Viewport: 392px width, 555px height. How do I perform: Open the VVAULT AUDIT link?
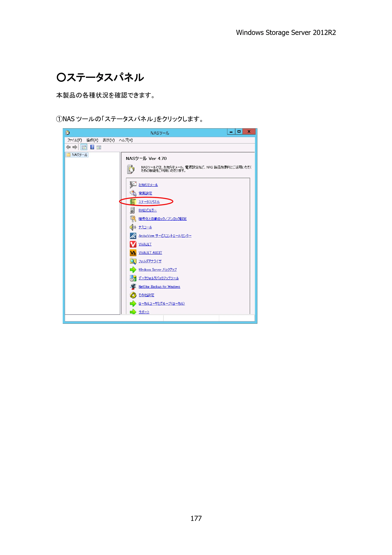tap(150, 253)
